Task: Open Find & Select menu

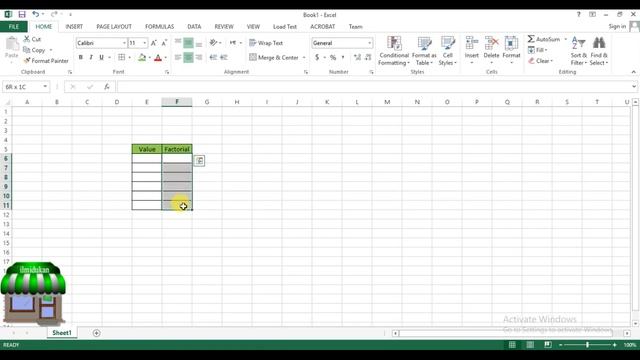Action: (x=599, y=51)
